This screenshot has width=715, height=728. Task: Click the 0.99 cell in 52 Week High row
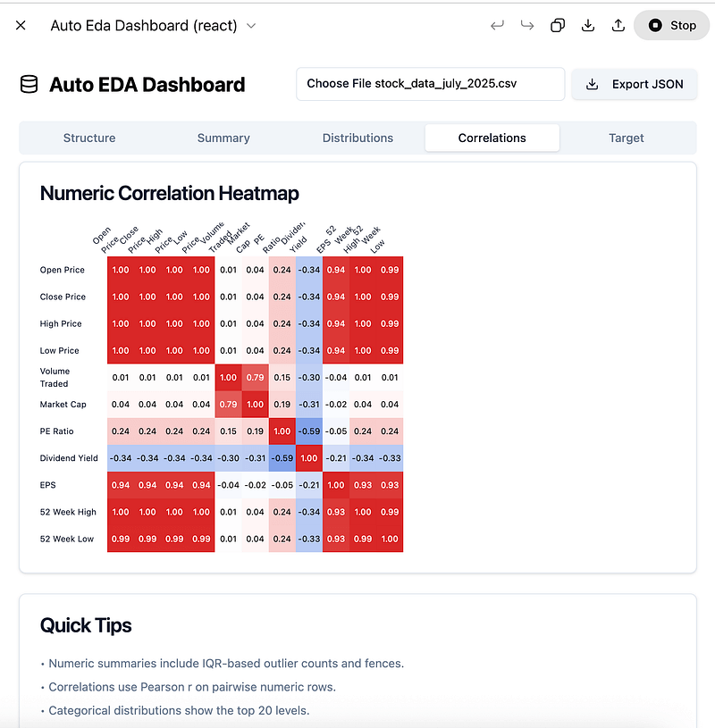pos(390,512)
